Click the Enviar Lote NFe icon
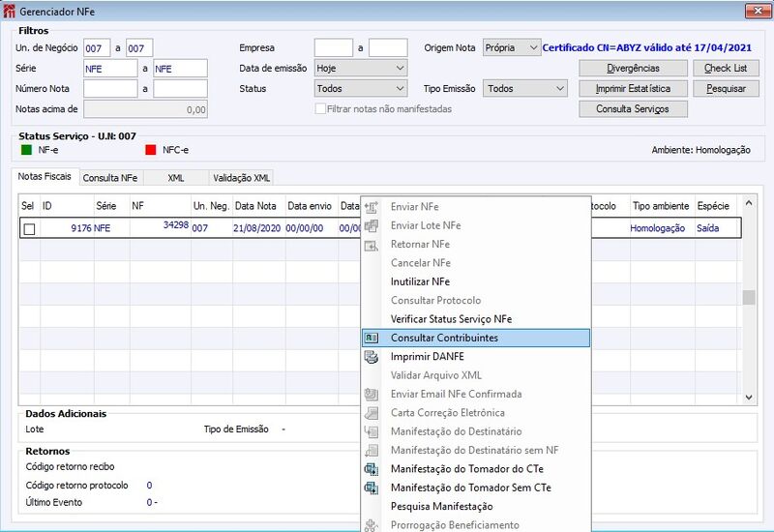This screenshot has height=532, width=774. point(372,225)
